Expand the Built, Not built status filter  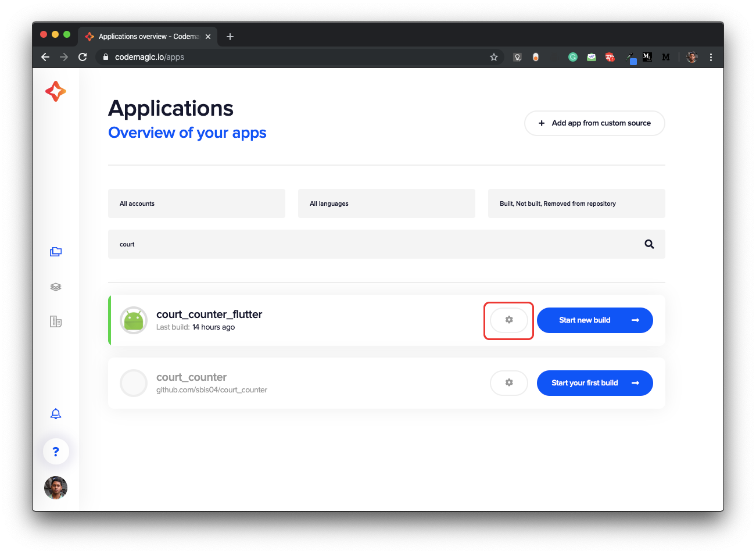[576, 203]
